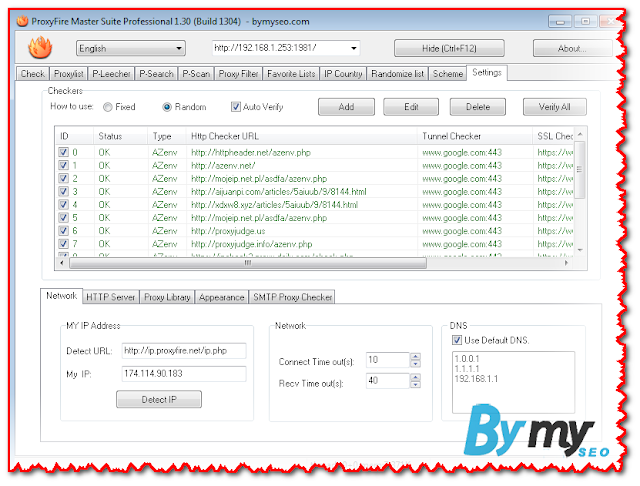Select the http://proxyjudge.us checker row
This screenshot has width=640, height=486.
(x=315, y=231)
